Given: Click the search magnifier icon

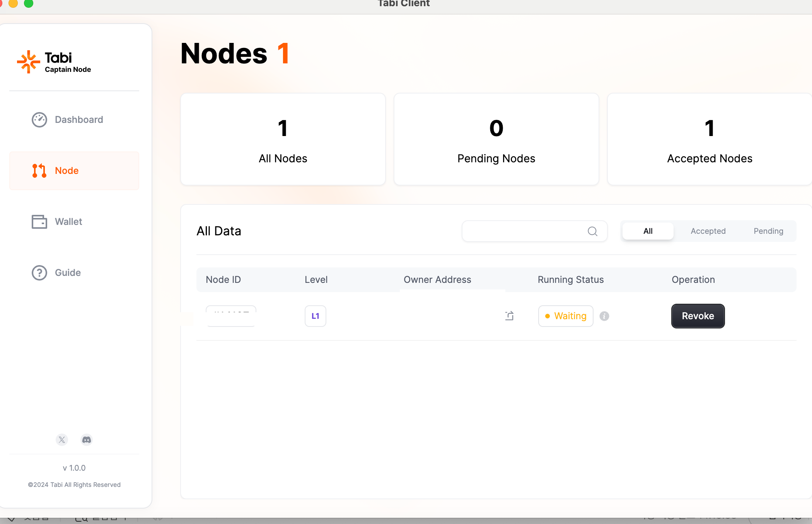Looking at the screenshot, I should [x=592, y=231].
